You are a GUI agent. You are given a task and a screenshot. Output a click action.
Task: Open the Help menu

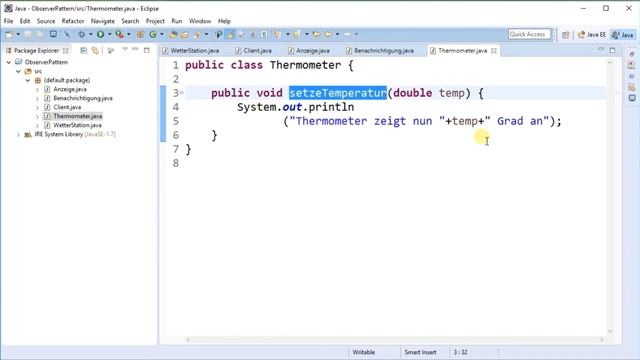point(224,21)
